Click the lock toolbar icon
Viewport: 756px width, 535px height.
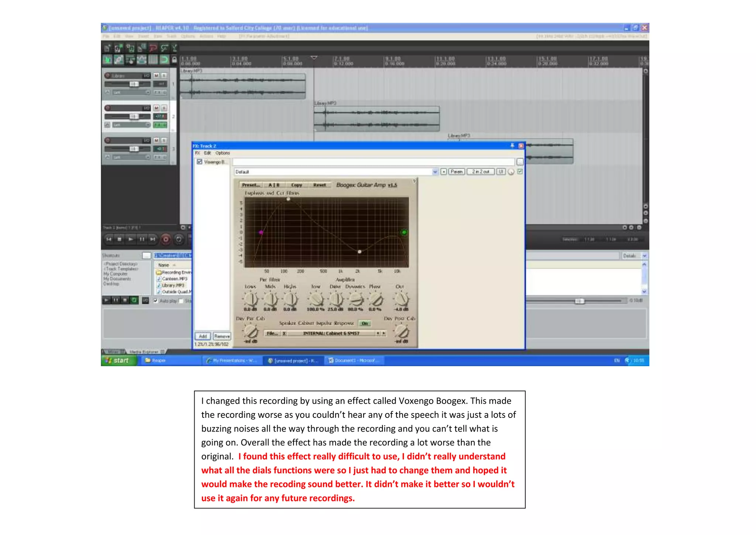tap(174, 59)
